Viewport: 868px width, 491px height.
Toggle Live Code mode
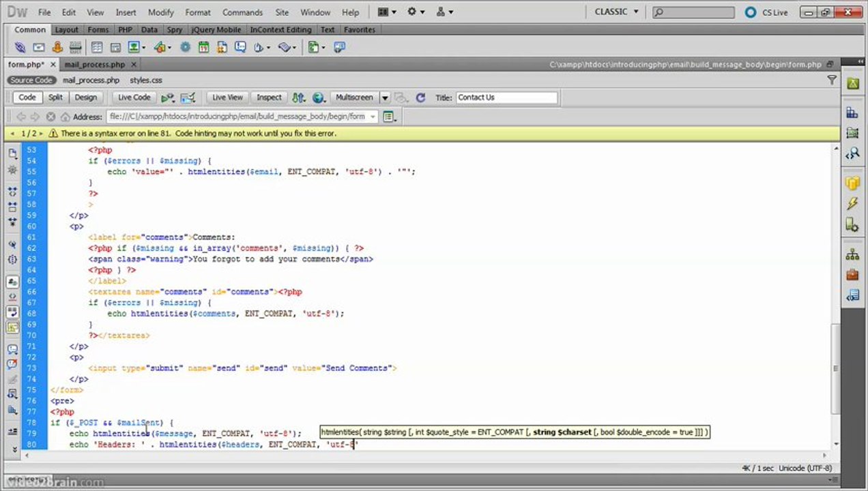point(134,98)
